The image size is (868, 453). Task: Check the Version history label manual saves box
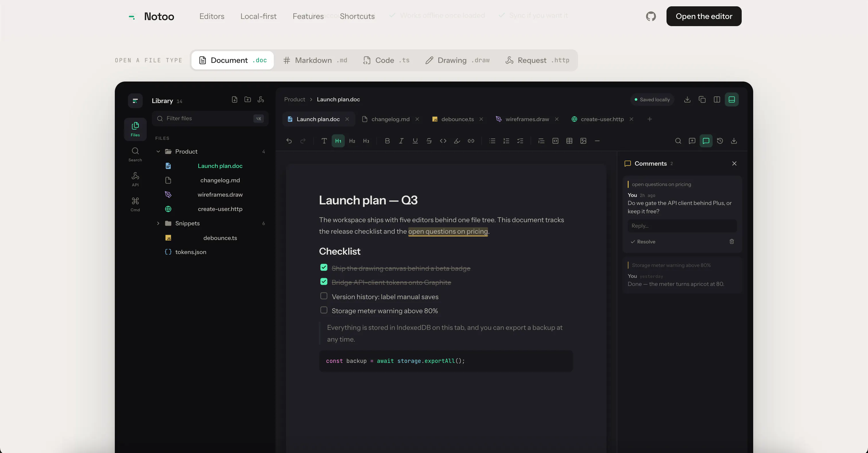coord(324,296)
